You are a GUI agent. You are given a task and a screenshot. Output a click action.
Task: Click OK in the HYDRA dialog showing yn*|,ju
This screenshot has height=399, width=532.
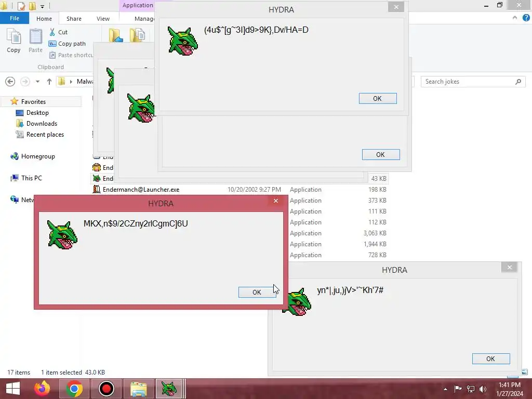[490, 358]
